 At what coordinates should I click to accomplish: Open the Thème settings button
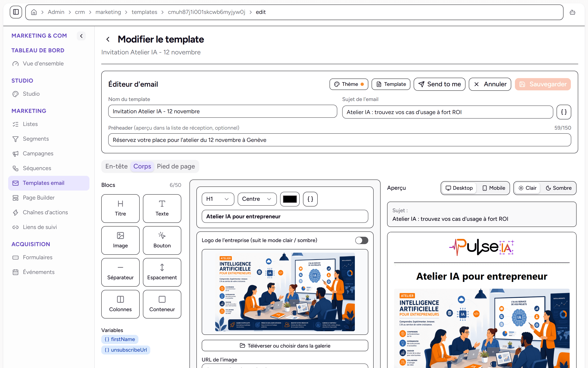tap(349, 84)
